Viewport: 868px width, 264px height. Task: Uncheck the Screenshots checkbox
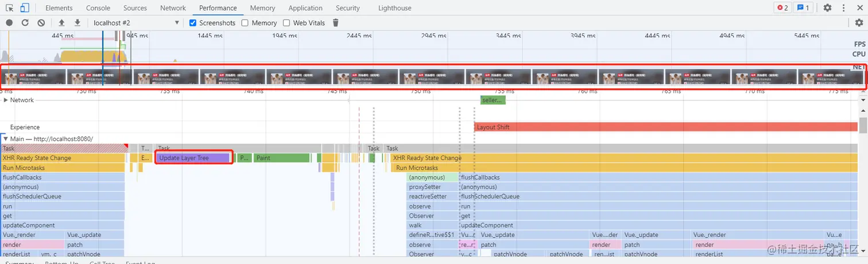point(193,23)
